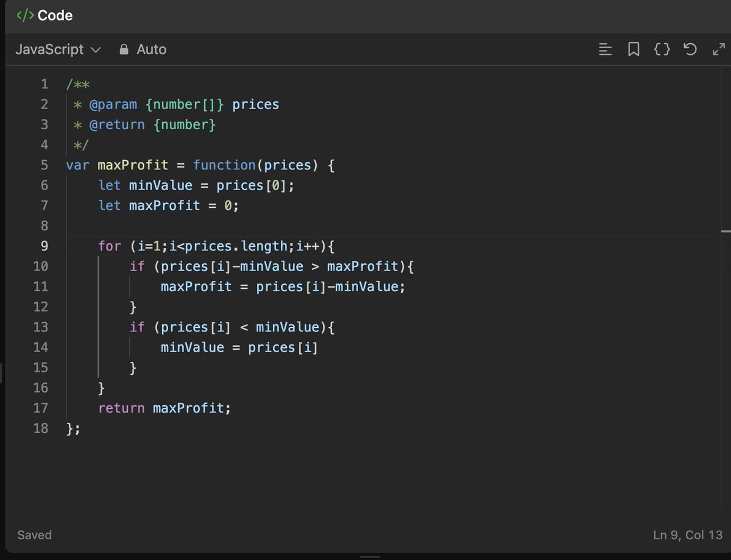Screen dimensions: 731x560
Task: Click line number 9 in the gutter
Action: tap(44, 246)
